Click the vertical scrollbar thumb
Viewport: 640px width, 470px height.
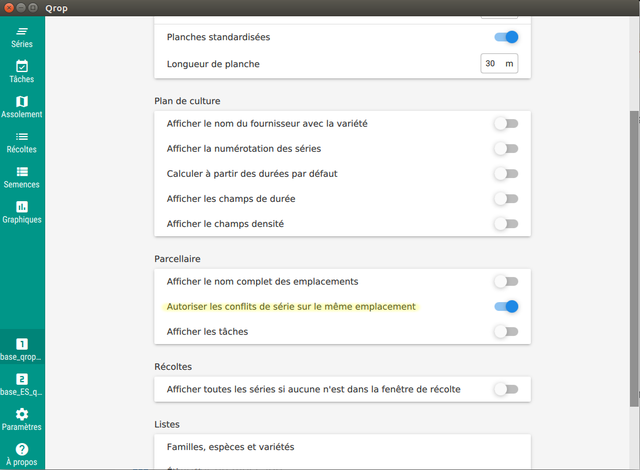(x=634, y=259)
